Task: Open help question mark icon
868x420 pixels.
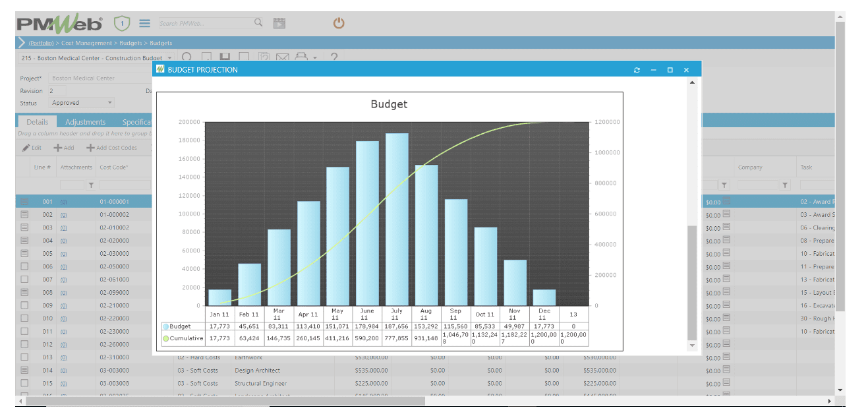Action: pos(333,58)
